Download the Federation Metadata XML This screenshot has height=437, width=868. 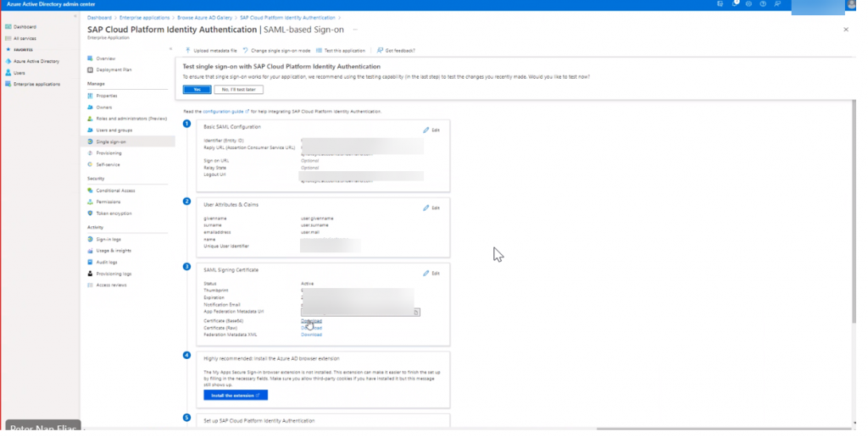(x=311, y=335)
